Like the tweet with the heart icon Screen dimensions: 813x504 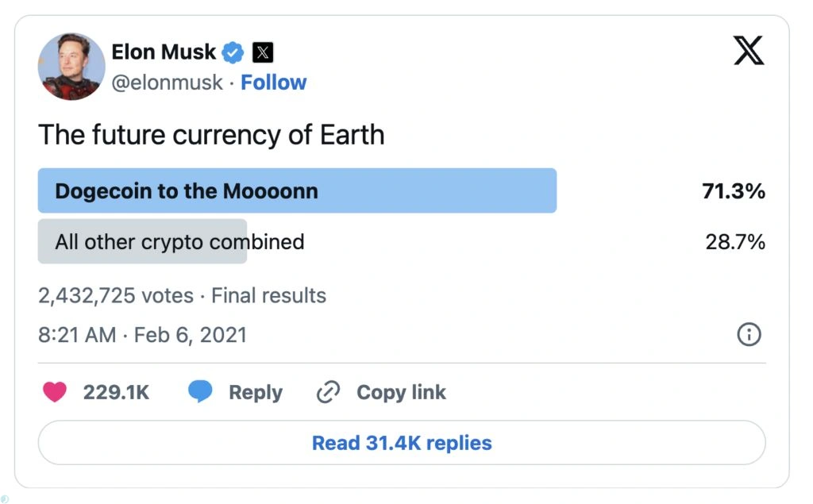coord(55,392)
